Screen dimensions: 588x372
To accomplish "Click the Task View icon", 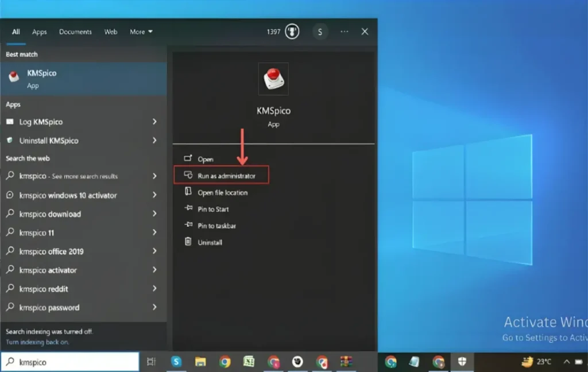I will pyautogui.click(x=150, y=362).
